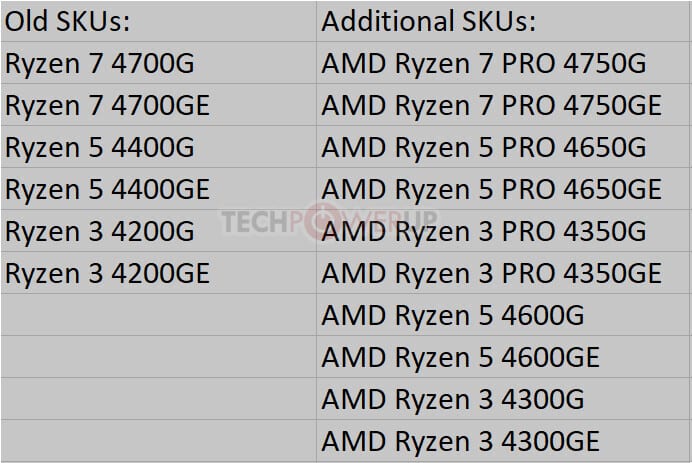The image size is (692, 463).
Task: Click the AMD Ryzen 3 4300GE cell
Action: pos(461,441)
